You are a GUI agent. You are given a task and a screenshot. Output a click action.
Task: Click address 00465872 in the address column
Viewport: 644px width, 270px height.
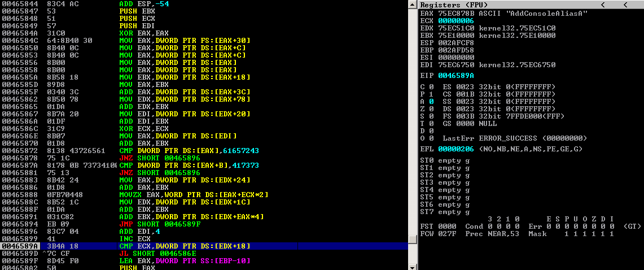pyautogui.click(x=16, y=151)
